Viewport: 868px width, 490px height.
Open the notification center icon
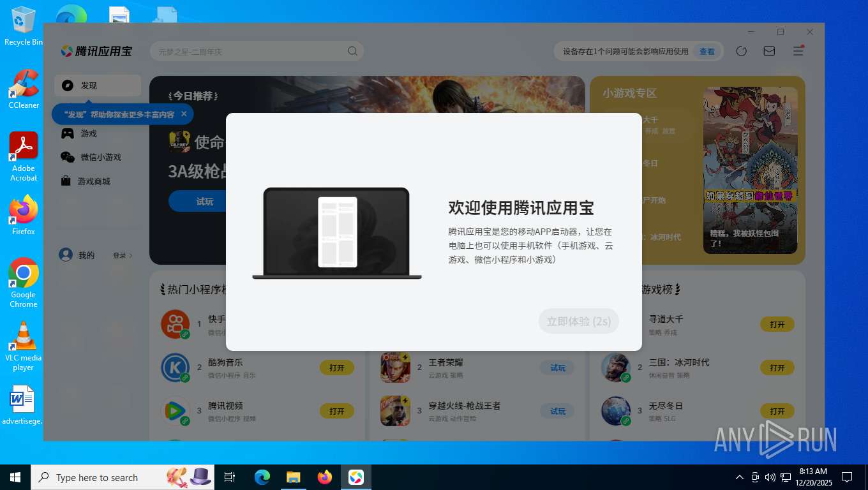847,477
